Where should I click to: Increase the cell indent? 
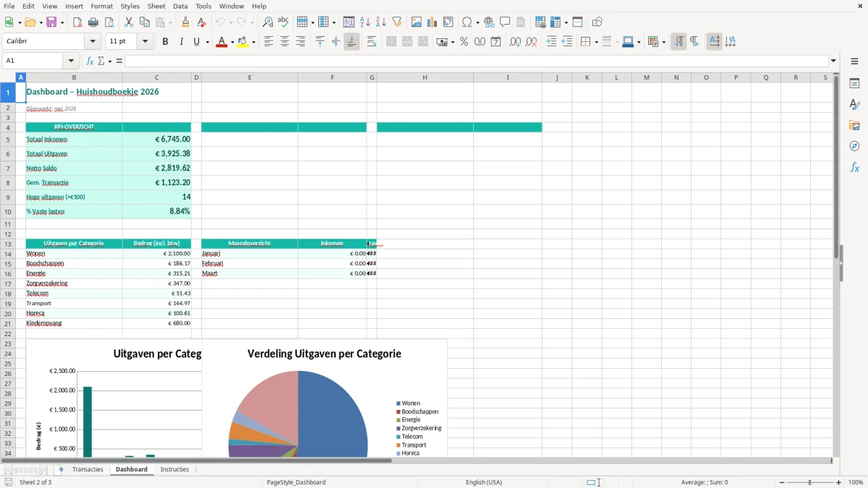click(x=551, y=42)
